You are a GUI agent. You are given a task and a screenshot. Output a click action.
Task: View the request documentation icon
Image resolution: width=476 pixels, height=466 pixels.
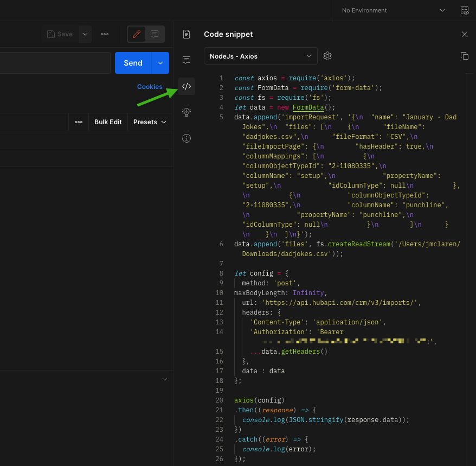(x=186, y=34)
